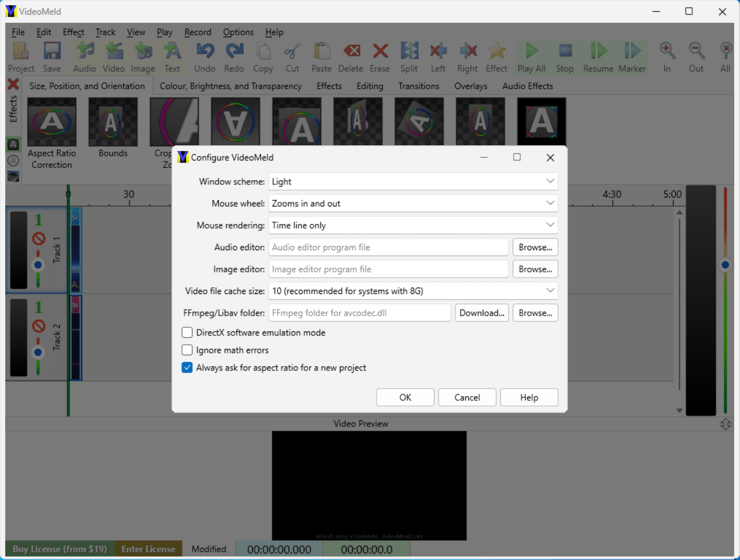Viewport: 740px width, 560px height.
Task: Click the Audio editor program file field
Action: (388, 247)
